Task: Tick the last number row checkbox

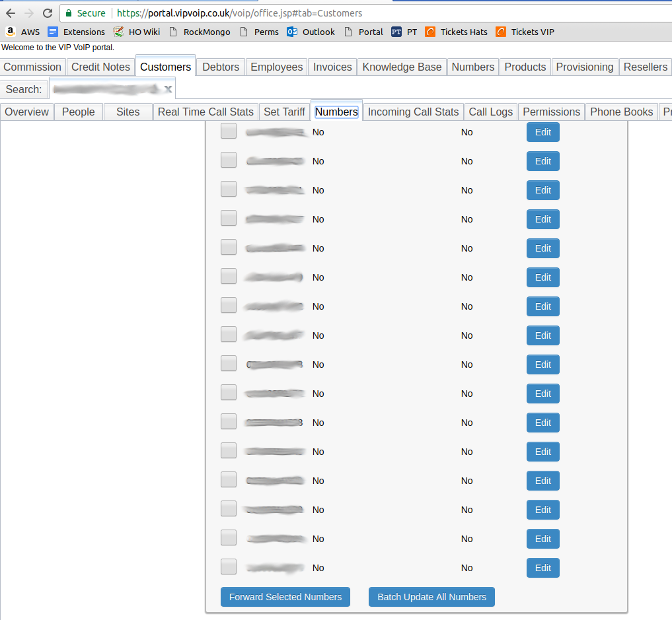Action: 229,568
